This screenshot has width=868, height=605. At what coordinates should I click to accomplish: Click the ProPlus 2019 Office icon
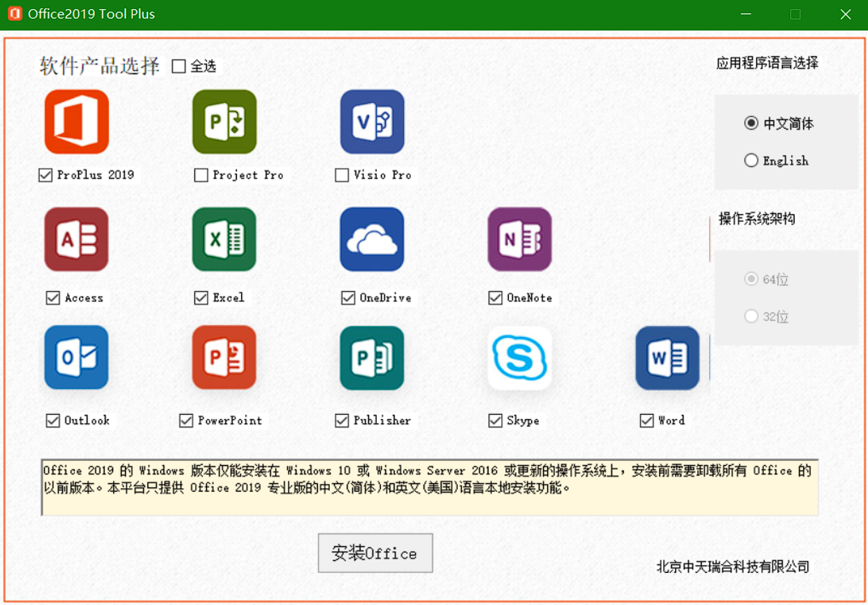click(x=77, y=122)
